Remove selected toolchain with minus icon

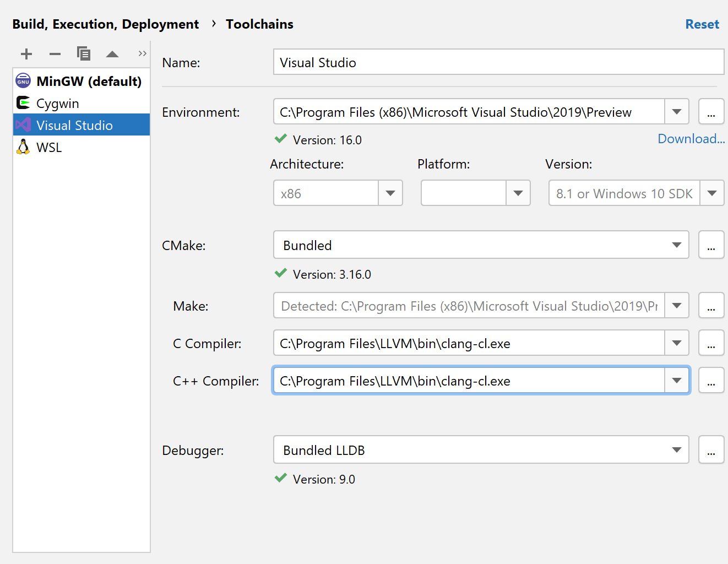[x=55, y=54]
